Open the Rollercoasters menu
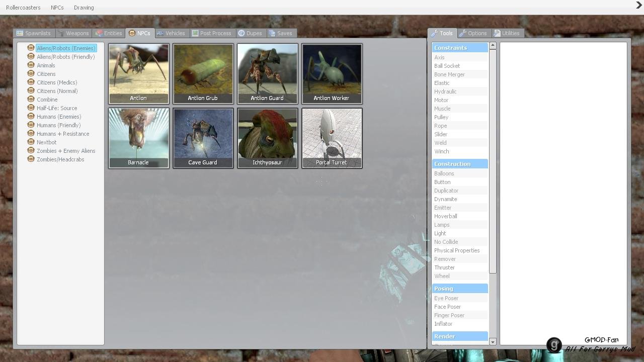644x362 pixels. 23,8
